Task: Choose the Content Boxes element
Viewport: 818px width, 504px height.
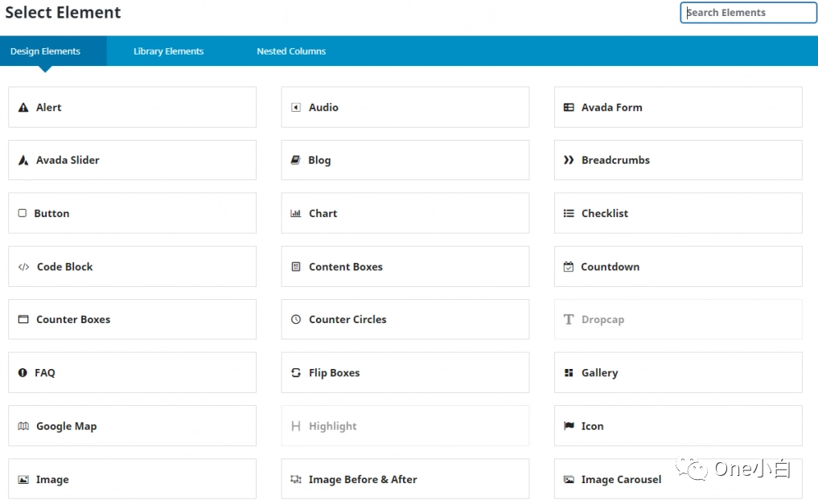Action: click(405, 267)
